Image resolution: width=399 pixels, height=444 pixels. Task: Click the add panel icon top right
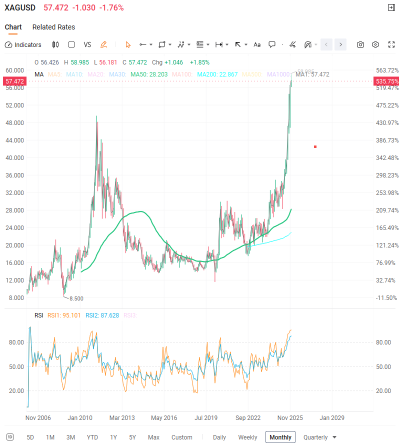point(391,8)
